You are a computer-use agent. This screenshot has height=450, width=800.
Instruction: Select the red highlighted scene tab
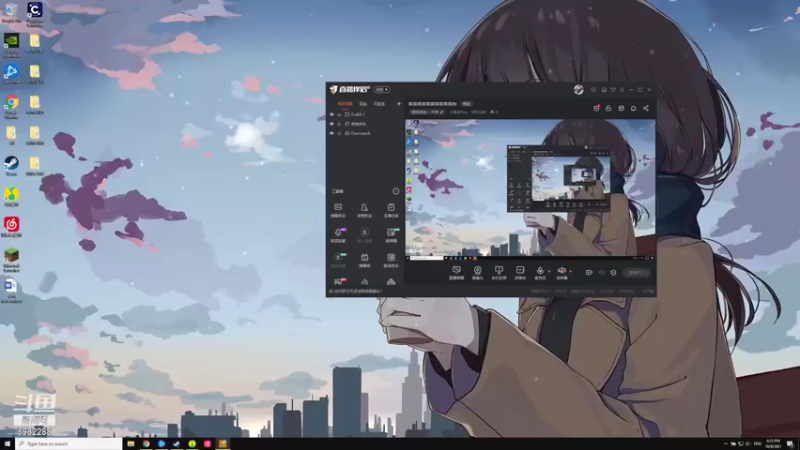pos(345,104)
